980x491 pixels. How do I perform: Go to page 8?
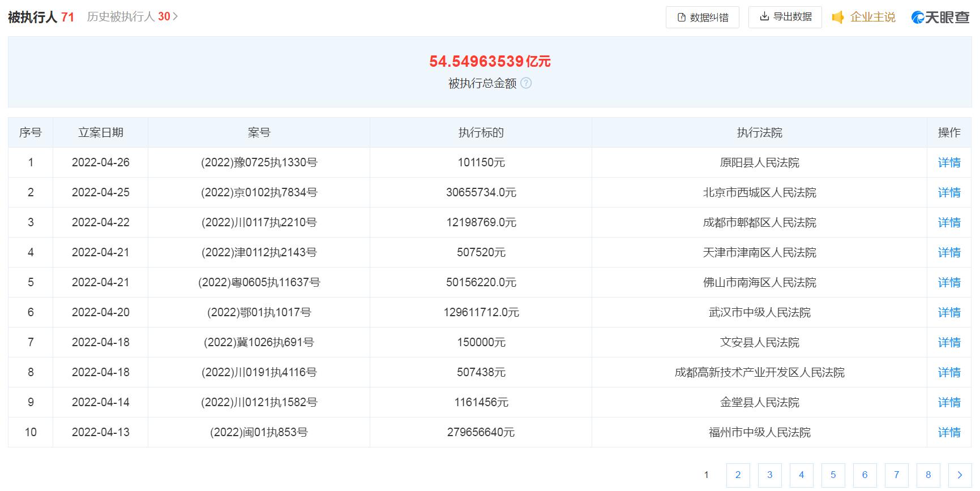pos(928,475)
